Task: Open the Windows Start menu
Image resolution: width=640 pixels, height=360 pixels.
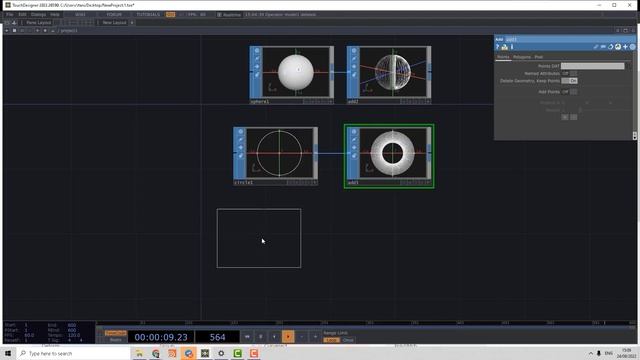Action: (8, 353)
